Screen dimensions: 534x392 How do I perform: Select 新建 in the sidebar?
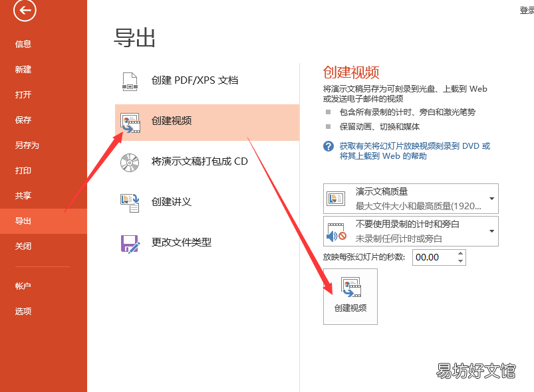[43, 69]
